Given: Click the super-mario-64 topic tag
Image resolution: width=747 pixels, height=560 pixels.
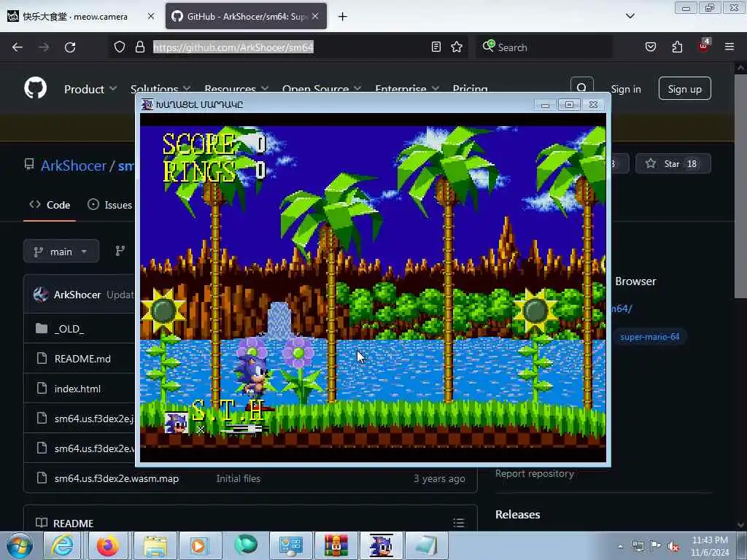Looking at the screenshot, I should [x=649, y=337].
